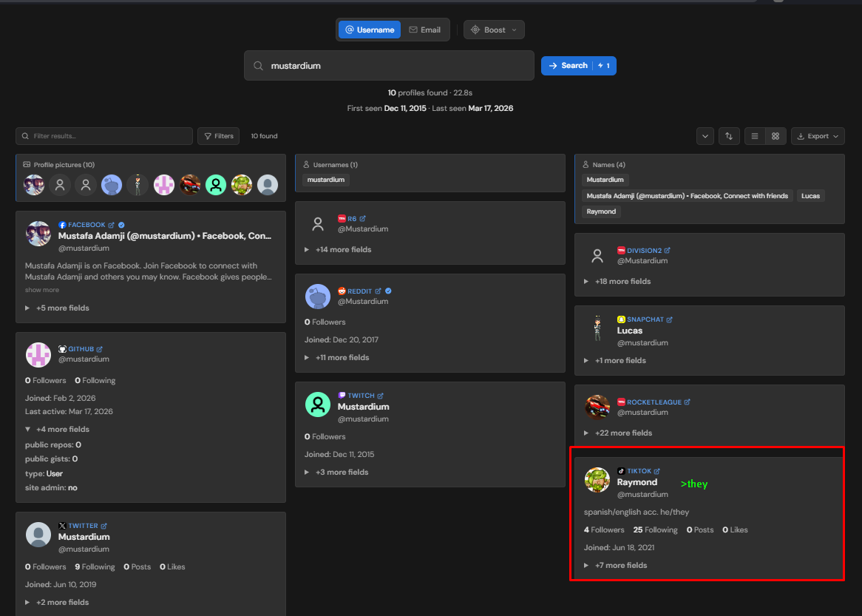Focus the Filter results text box

[x=104, y=136]
